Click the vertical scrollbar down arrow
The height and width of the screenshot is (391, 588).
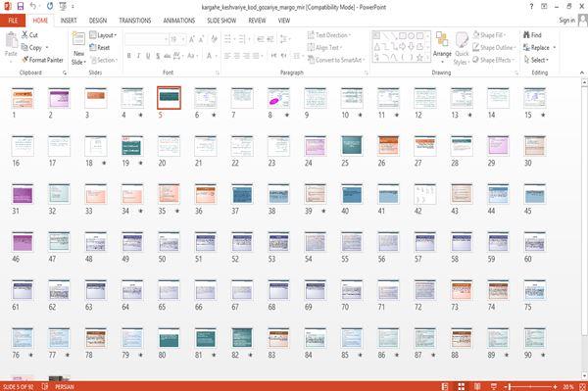[x=584, y=375]
